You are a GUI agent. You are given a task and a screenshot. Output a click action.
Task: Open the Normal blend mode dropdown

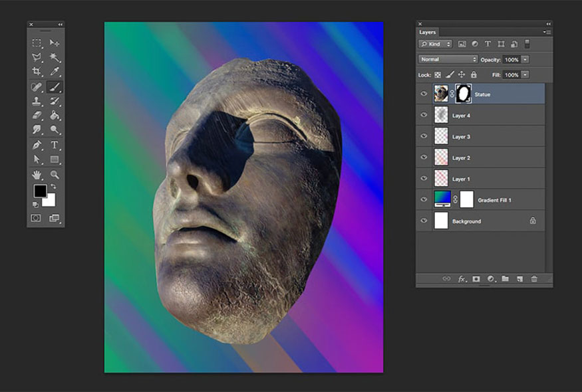point(448,59)
